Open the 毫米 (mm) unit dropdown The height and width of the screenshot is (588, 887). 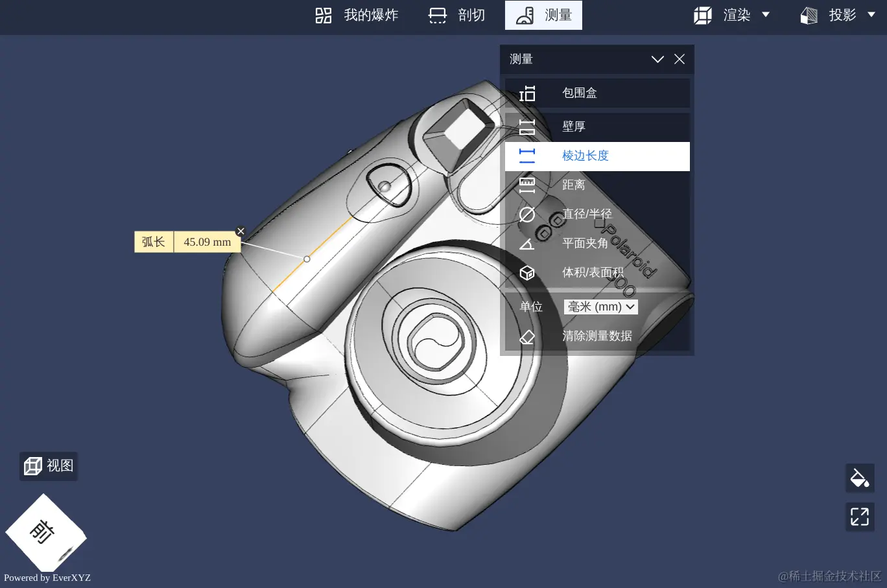tap(601, 307)
